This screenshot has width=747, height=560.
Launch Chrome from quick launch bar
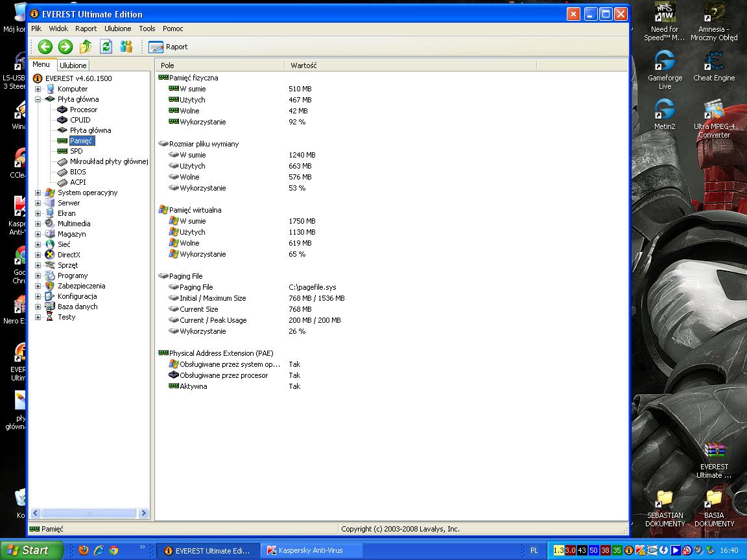click(113, 550)
